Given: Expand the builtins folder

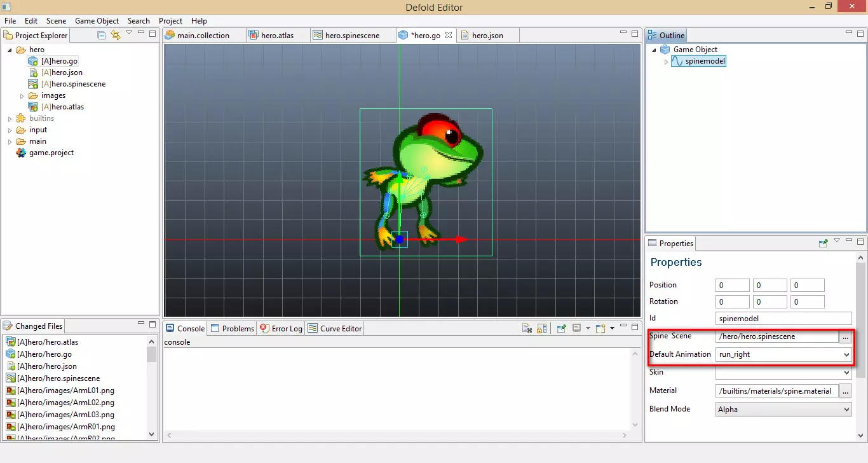Looking at the screenshot, I should (10, 118).
